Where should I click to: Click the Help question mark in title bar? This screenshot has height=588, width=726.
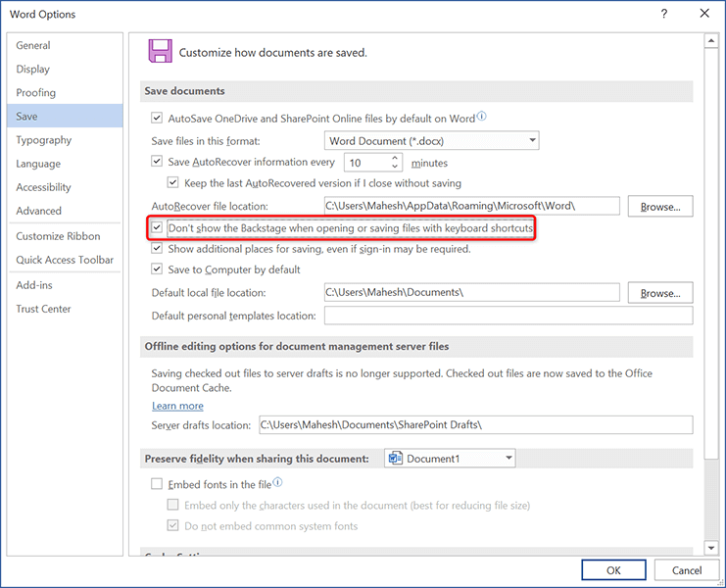click(x=664, y=14)
